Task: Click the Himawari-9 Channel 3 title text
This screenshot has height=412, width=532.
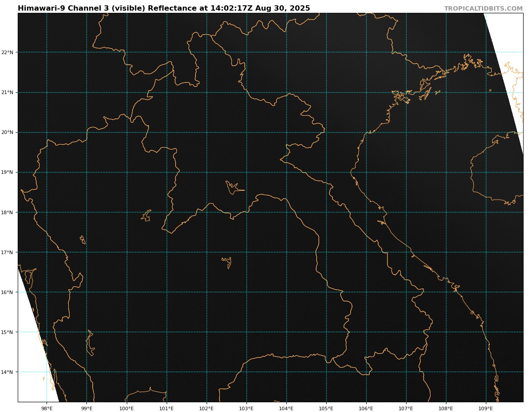Action: (164, 8)
